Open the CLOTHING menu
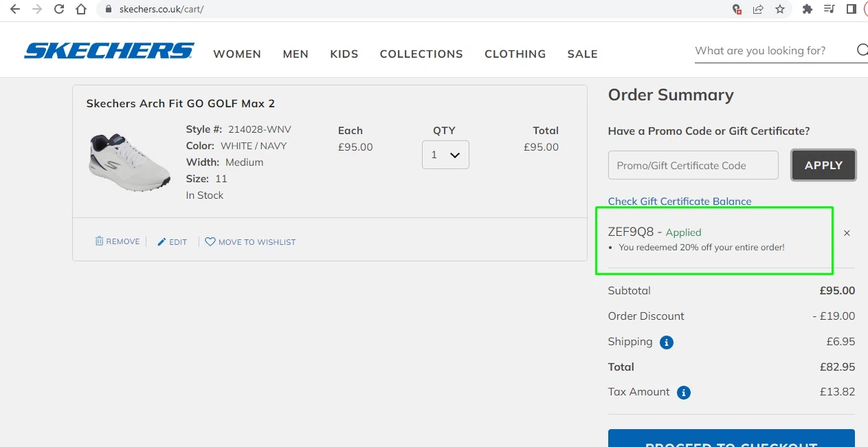 (x=515, y=54)
